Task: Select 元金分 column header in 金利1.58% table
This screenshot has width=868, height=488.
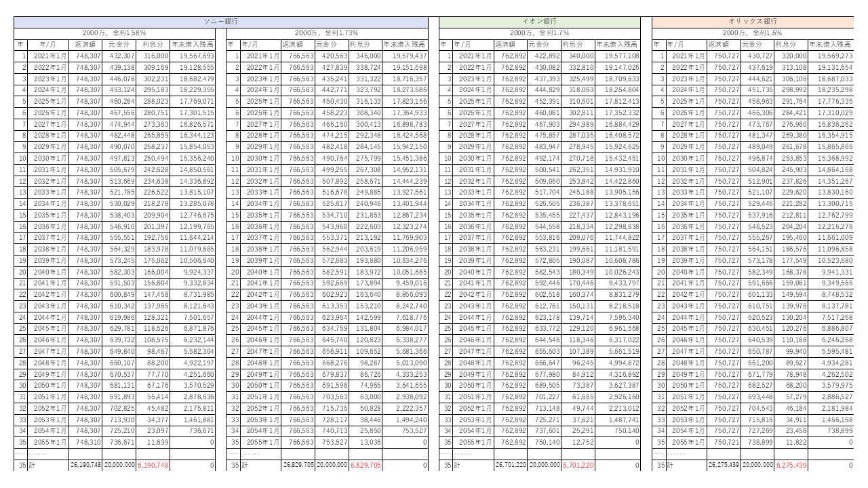Action: (x=119, y=44)
